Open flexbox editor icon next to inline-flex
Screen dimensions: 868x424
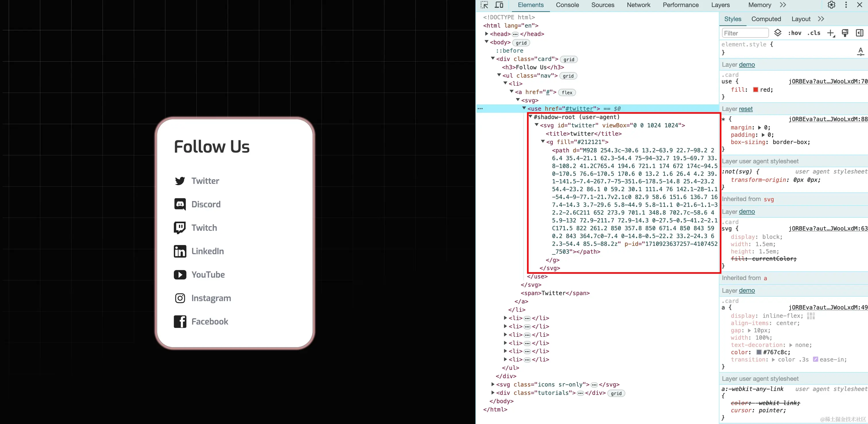(811, 316)
